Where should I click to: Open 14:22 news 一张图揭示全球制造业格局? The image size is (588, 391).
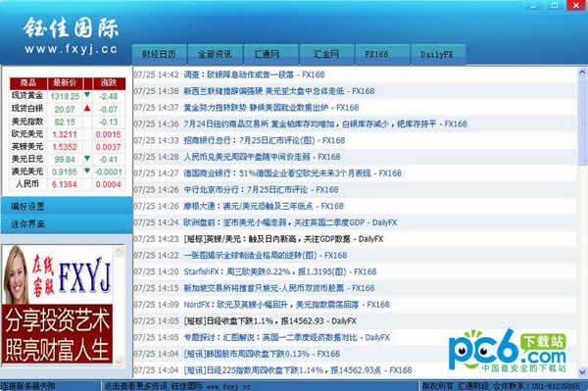tap(266, 256)
